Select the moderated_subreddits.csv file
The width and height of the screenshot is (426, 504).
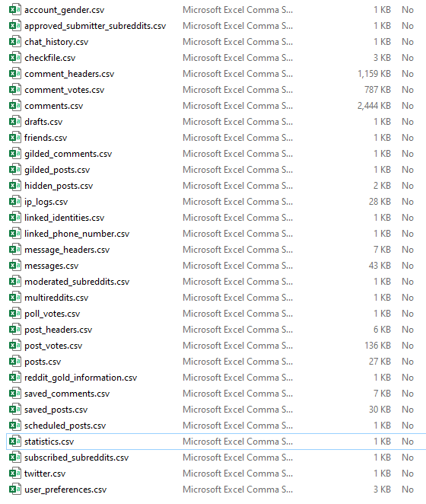[77, 282]
